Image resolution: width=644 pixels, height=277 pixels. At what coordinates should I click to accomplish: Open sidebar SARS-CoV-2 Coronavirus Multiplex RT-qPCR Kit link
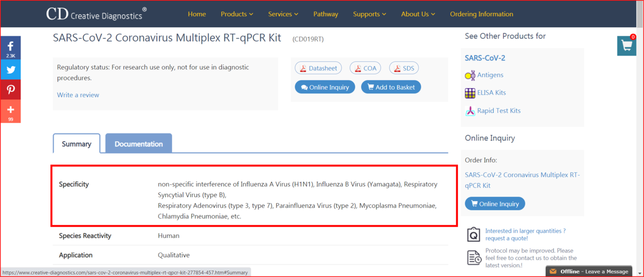click(522, 180)
